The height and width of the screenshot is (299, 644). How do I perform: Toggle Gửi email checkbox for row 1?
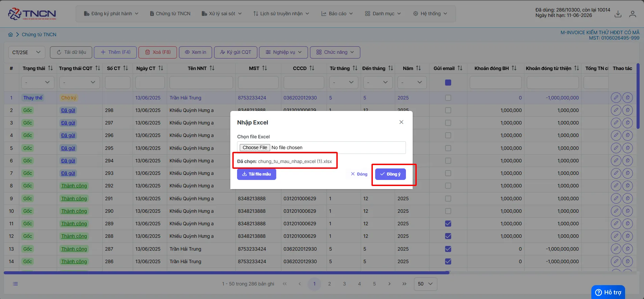[x=448, y=98]
